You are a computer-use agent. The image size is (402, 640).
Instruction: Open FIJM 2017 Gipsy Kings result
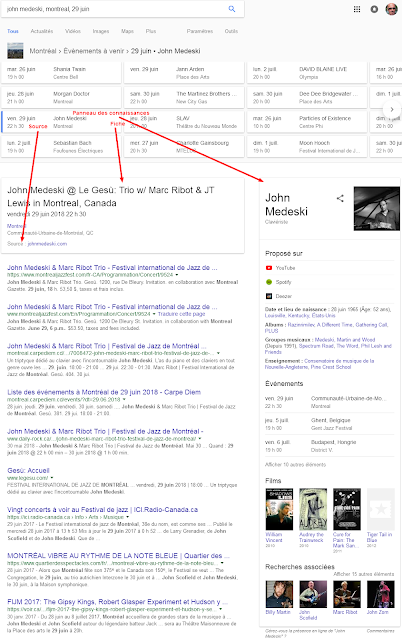click(118, 602)
